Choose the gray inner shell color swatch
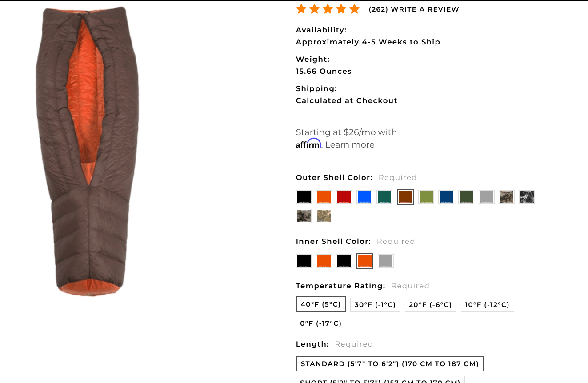 point(386,261)
